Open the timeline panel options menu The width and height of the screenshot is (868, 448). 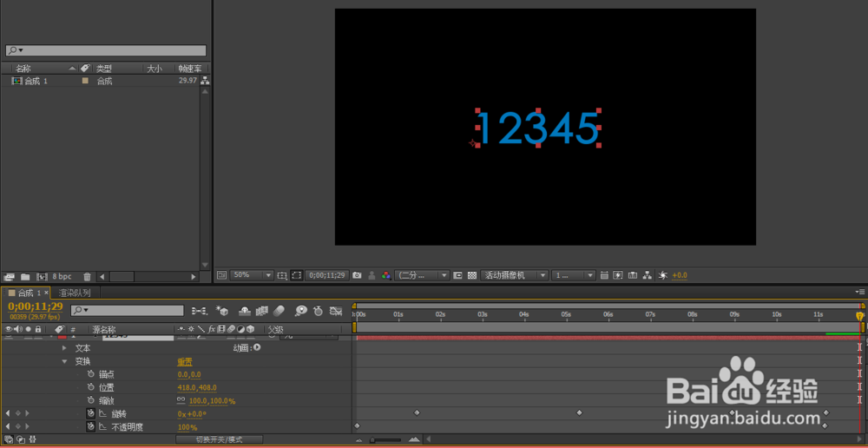point(860,292)
